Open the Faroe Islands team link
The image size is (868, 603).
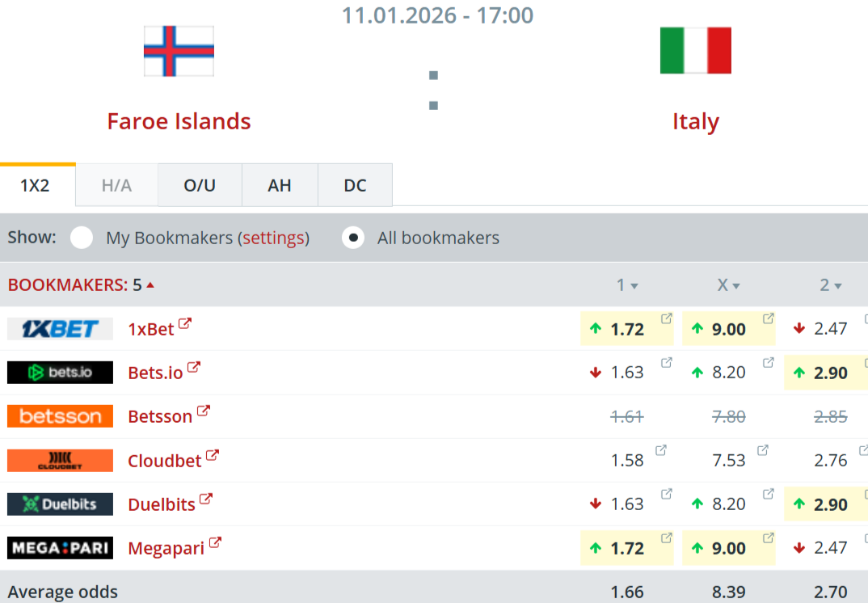(x=179, y=121)
